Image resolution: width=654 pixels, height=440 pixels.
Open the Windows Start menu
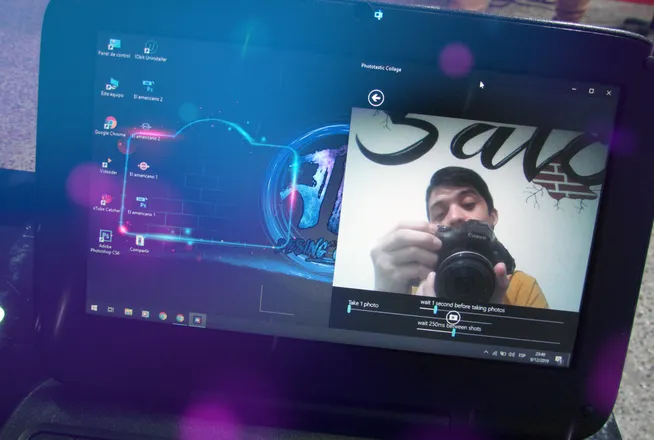pyautogui.click(x=94, y=308)
